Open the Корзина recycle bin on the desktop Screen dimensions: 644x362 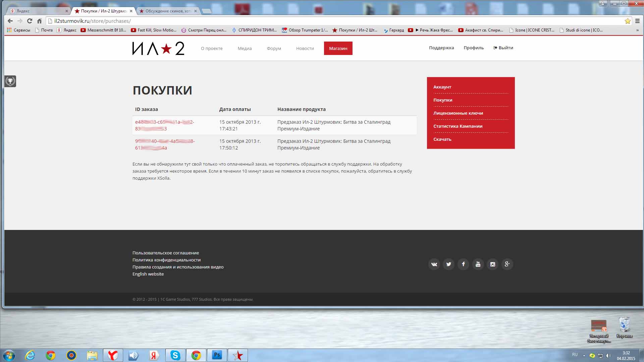tap(624, 328)
